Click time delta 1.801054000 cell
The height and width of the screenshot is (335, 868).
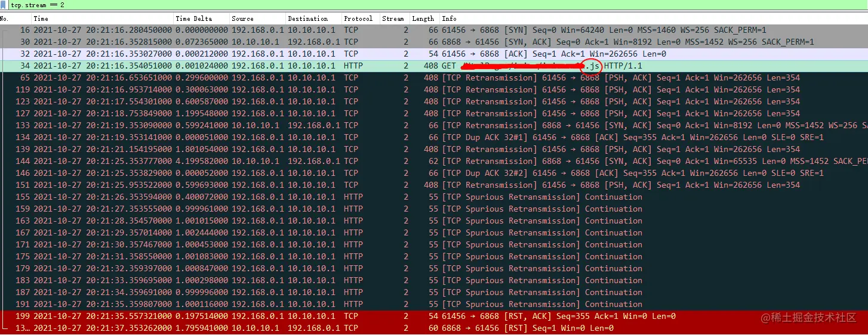click(201, 150)
